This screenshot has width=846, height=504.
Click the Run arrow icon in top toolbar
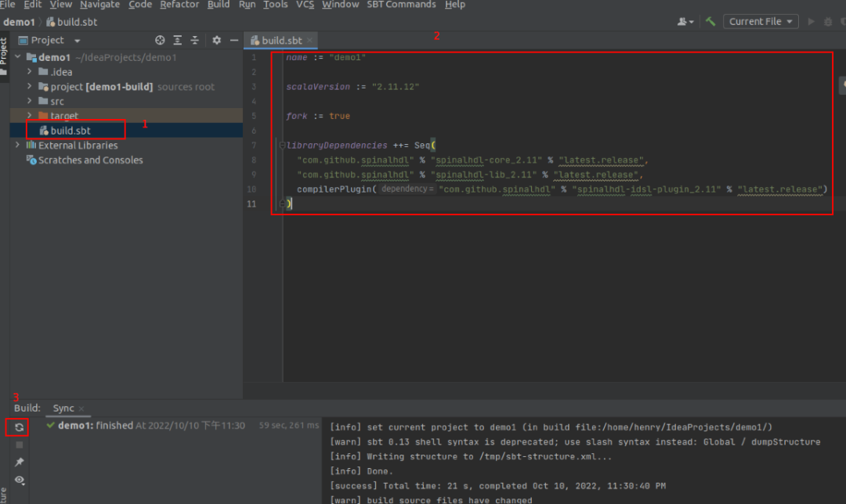tap(811, 22)
